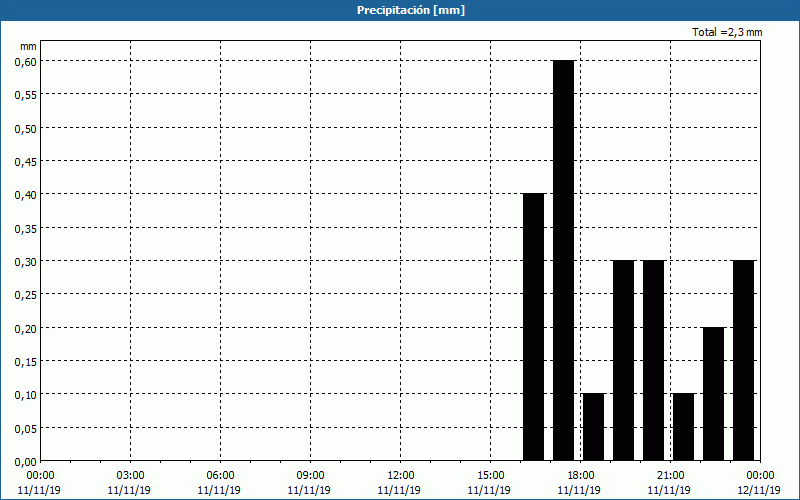This screenshot has height=500, width=800.
Task: Click the 15:00 x-axis time label
Action: coord(490,476)
